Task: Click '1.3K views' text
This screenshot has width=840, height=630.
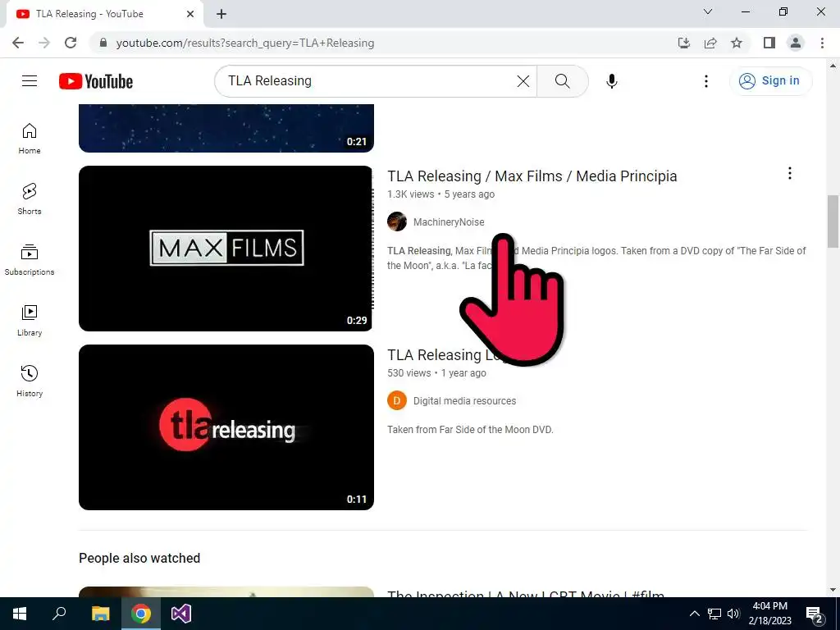Action: pos(410,194)
